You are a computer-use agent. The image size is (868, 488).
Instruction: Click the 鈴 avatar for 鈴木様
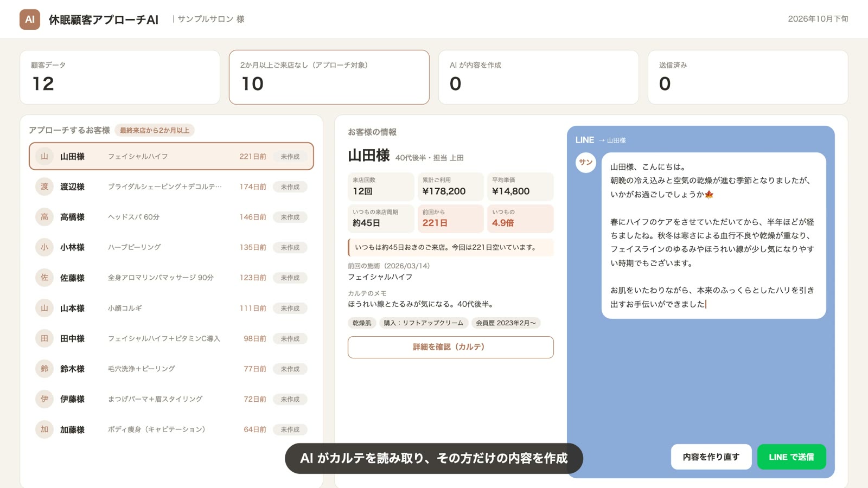click(x=44, y=369)
